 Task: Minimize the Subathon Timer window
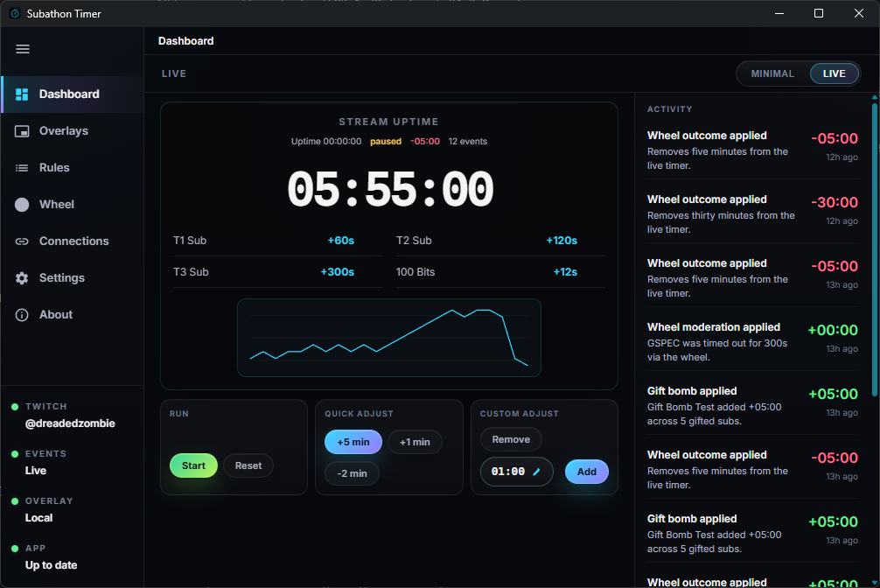click(779, 13)
